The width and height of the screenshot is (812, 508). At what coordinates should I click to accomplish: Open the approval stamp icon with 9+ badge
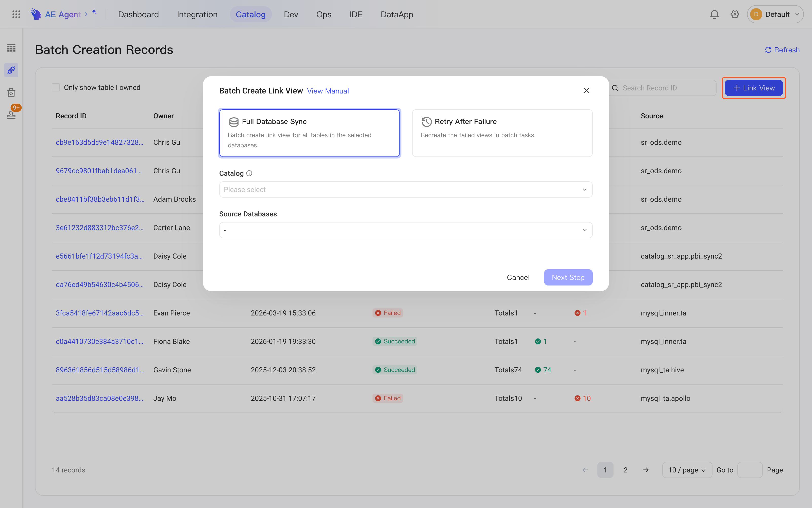pyautogui.click(x=11, y=114)
